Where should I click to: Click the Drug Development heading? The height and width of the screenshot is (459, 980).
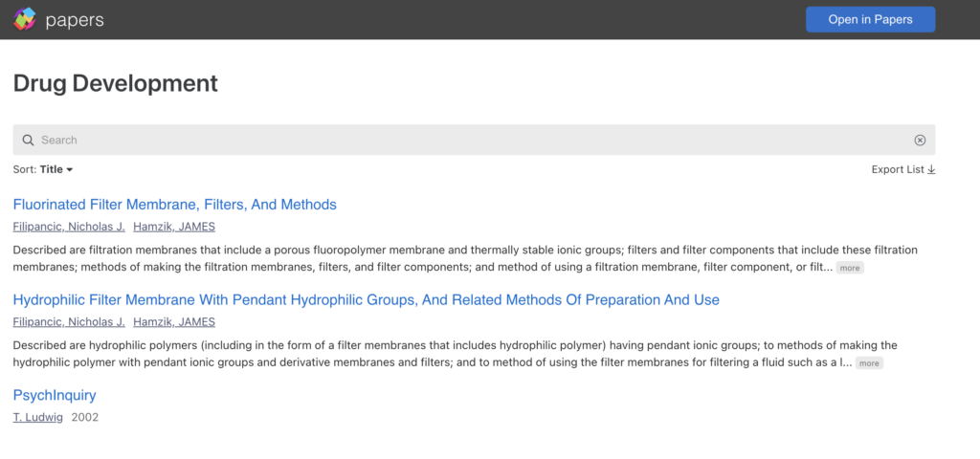tap(116, 84)
